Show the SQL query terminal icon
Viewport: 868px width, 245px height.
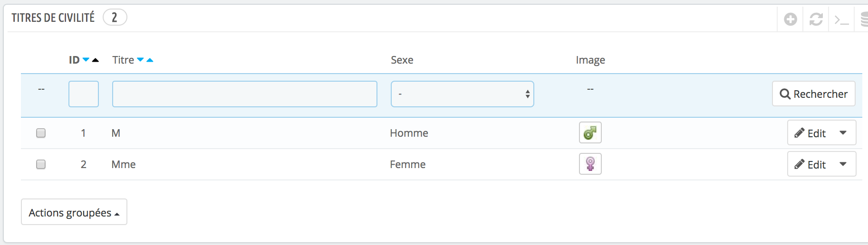tap(842, 20)
